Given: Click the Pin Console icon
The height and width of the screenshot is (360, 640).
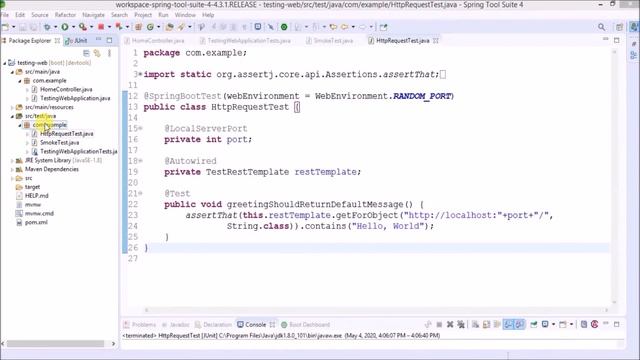Looking at the screenshot, I should tap(533, 324).
